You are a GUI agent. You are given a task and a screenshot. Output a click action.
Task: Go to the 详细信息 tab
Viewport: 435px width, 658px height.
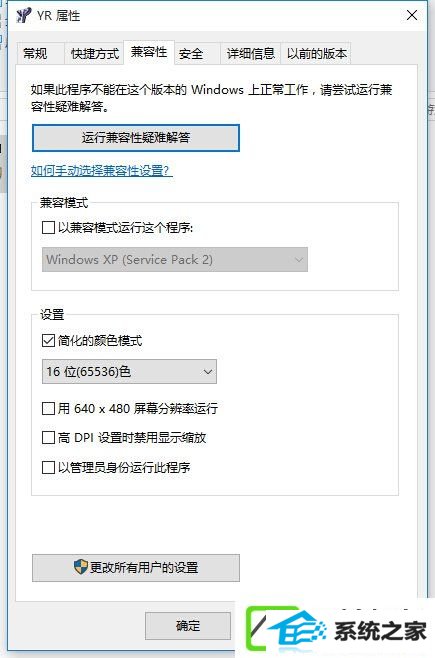coord(250,54)
